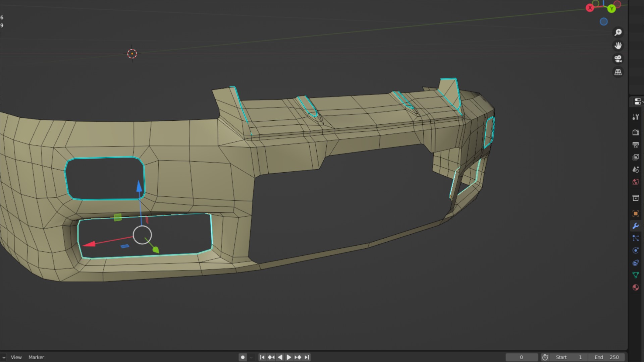644x362 pixels.
Task: Open the timeline View menu
Action: click(16, 357)
